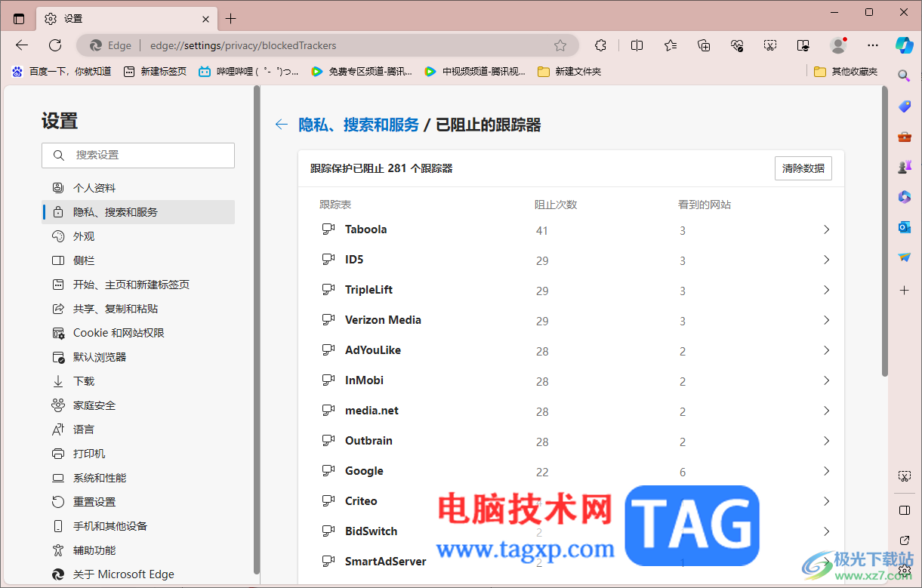
Task: Open the 外观 settings section
Action: click(138, 236)
